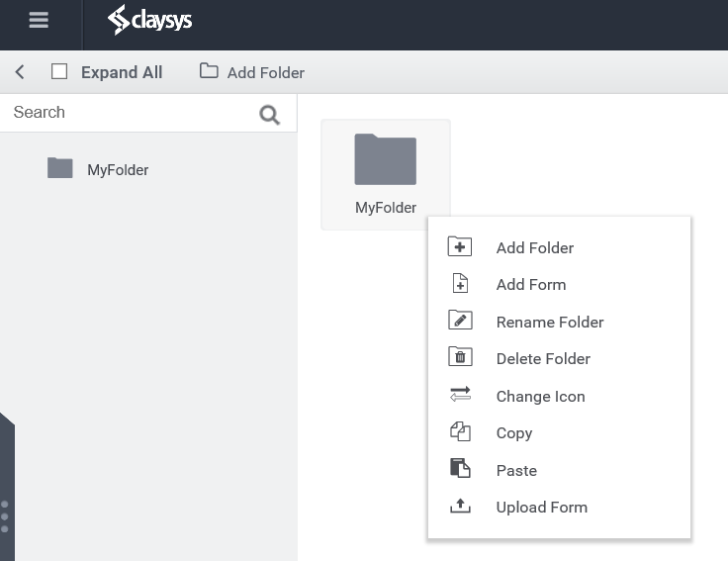Click the search magnifier icon
Viewport: 728px width, 561px height.
pyautogui.click(x=269, y=115)
